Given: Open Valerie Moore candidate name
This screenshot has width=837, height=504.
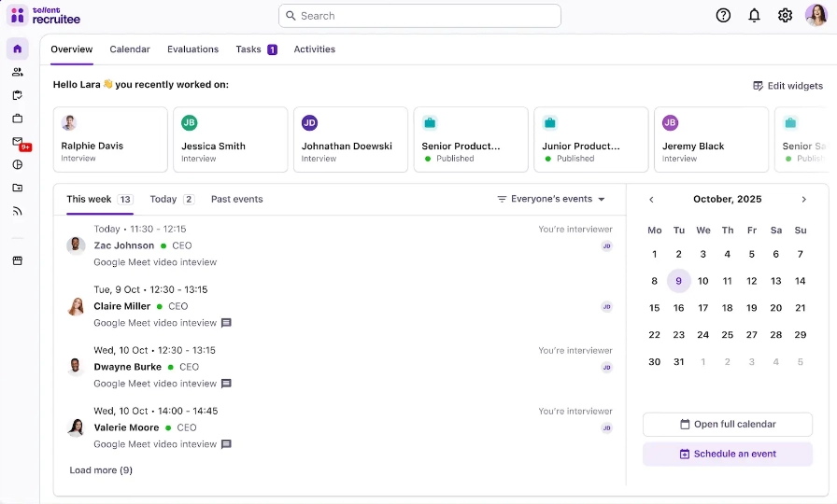Looking at the screenshot, I should point(126,427).
